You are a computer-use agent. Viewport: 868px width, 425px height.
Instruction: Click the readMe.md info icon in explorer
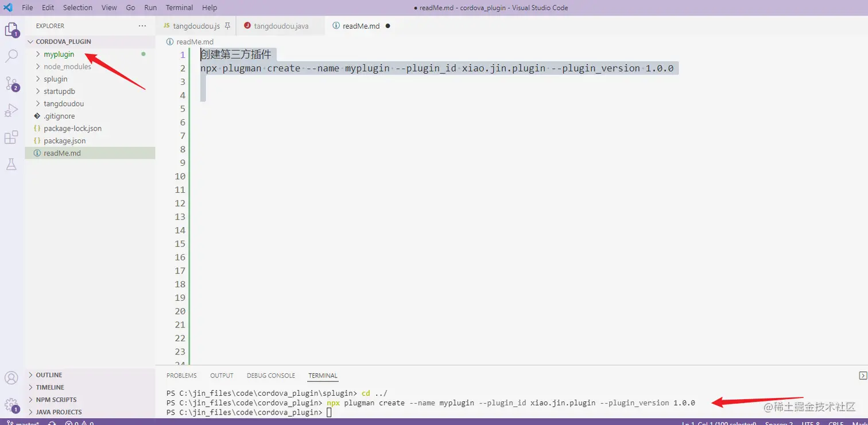(x=37, y=153)
